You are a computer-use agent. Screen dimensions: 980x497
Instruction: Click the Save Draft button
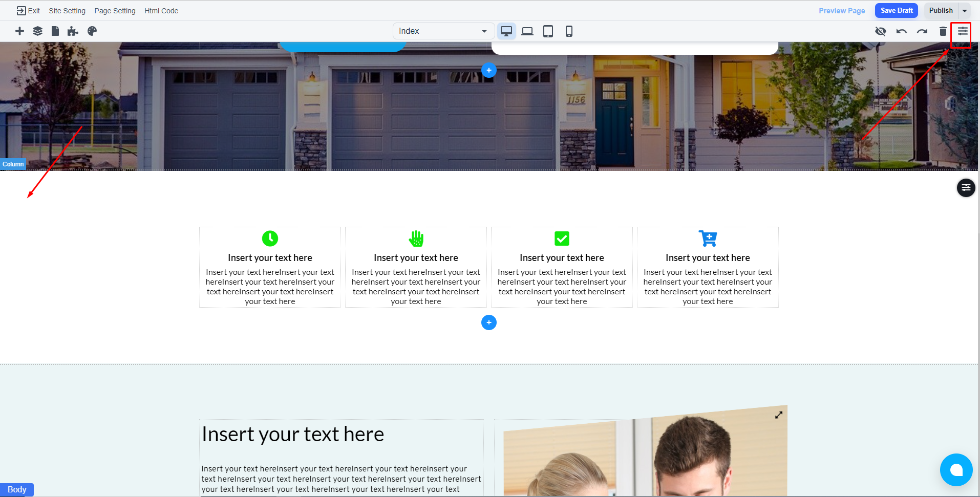[896, 11]
